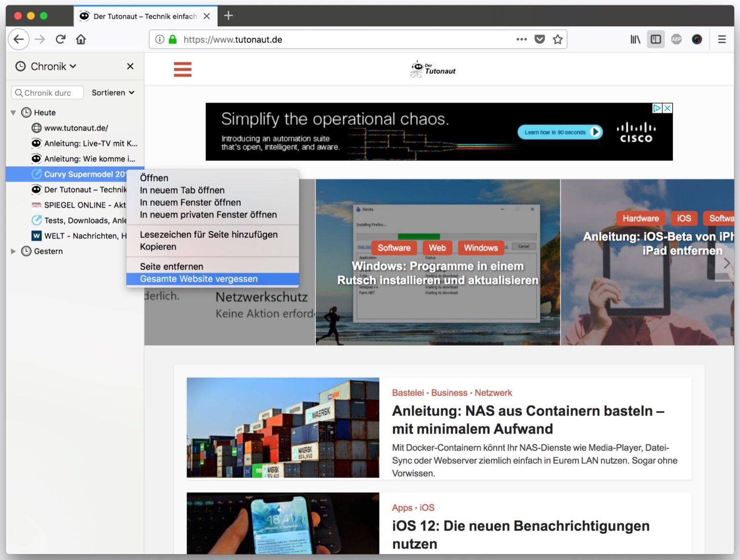The height and width of the screenshot is (560, 740).
Task: Collapse the "Heute" history group
Action: [13, 112]
